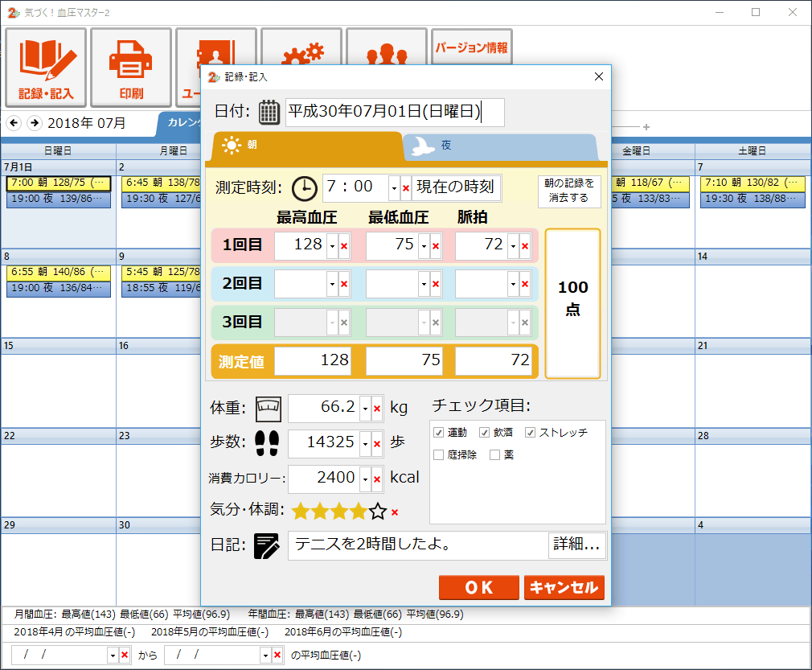Click the weight scale icon
Image resolution: width=812 pixels, height=670 pixels.
(x=269, y=409)
